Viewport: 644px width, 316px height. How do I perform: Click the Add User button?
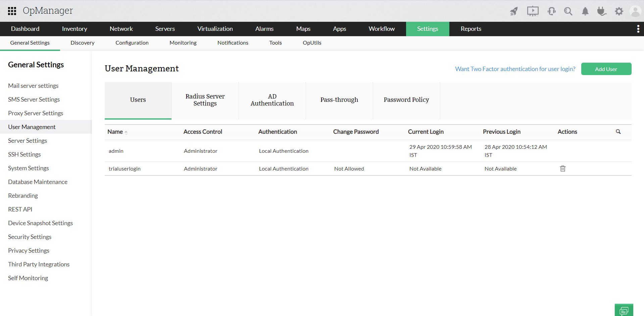point(606,69)
